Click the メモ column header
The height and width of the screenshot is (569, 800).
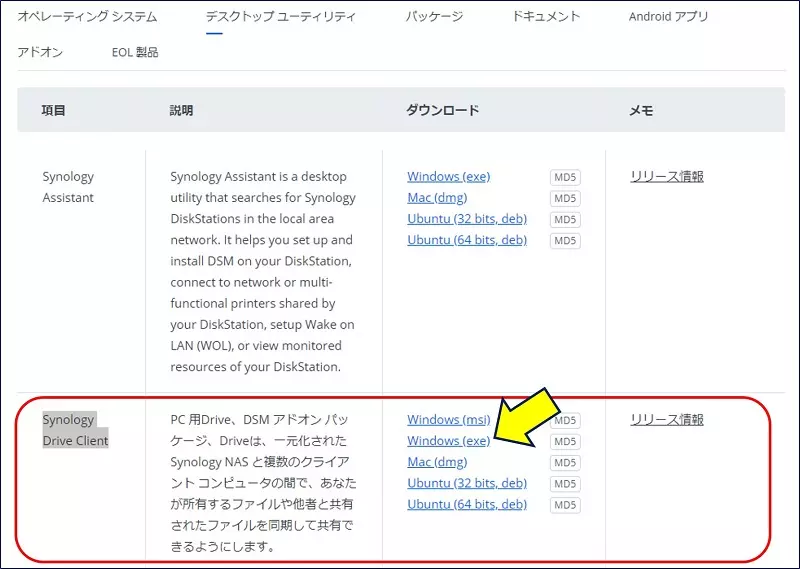coord(641,110)
